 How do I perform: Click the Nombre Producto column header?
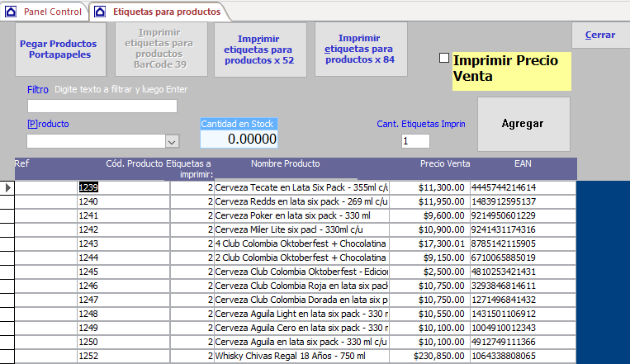pyautogui.click(x=285, y=164)
